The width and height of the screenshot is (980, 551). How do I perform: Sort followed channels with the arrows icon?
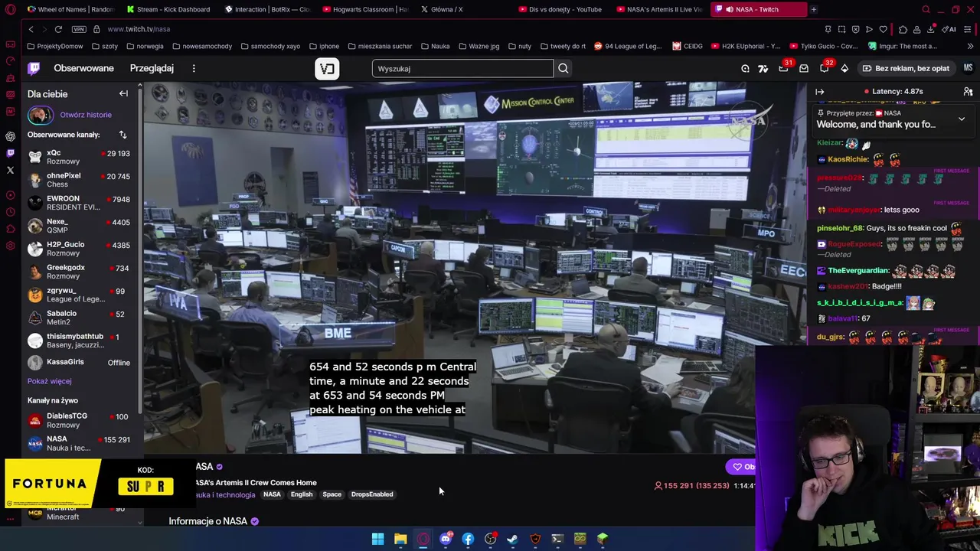click(122, 135)
